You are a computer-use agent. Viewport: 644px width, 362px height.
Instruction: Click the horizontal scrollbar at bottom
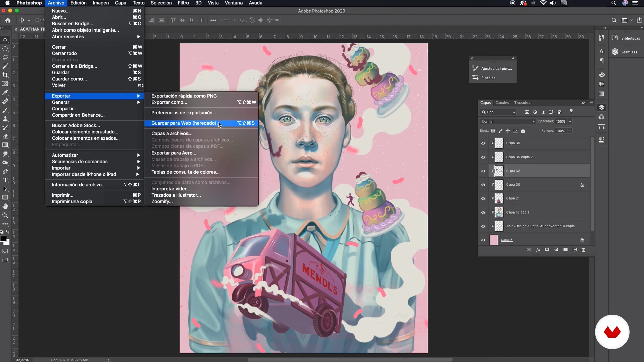[x=350, y=360]
